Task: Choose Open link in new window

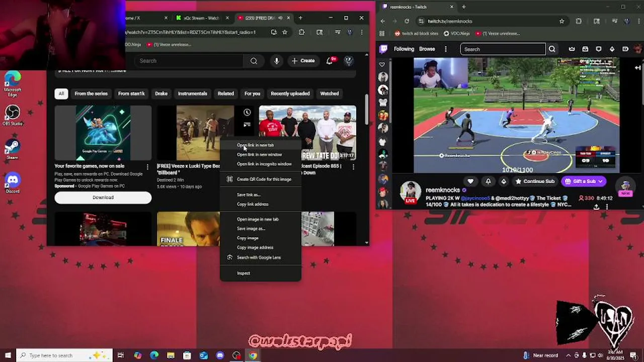Action: click(260, 155)
